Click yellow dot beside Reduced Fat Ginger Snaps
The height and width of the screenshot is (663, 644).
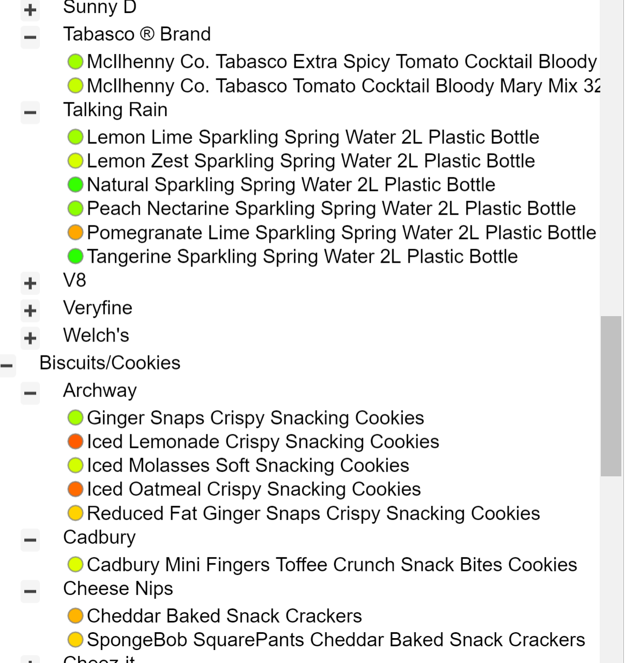coord(75,514)
